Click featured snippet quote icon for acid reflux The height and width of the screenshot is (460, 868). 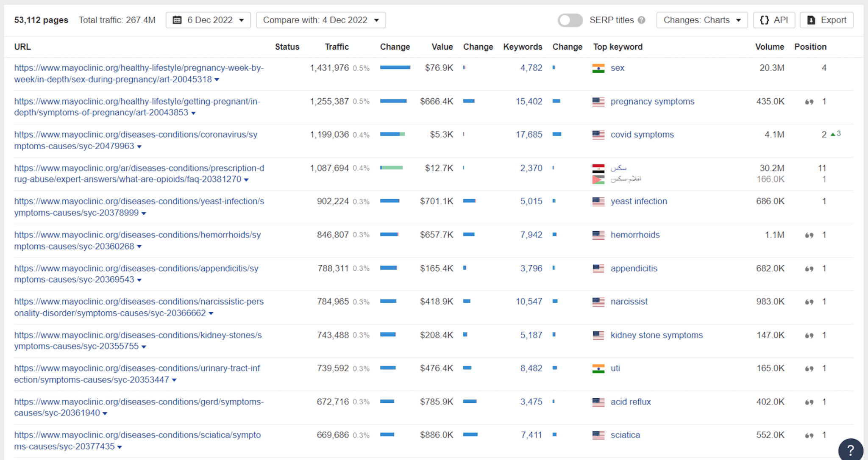click(x=809, y=402)
